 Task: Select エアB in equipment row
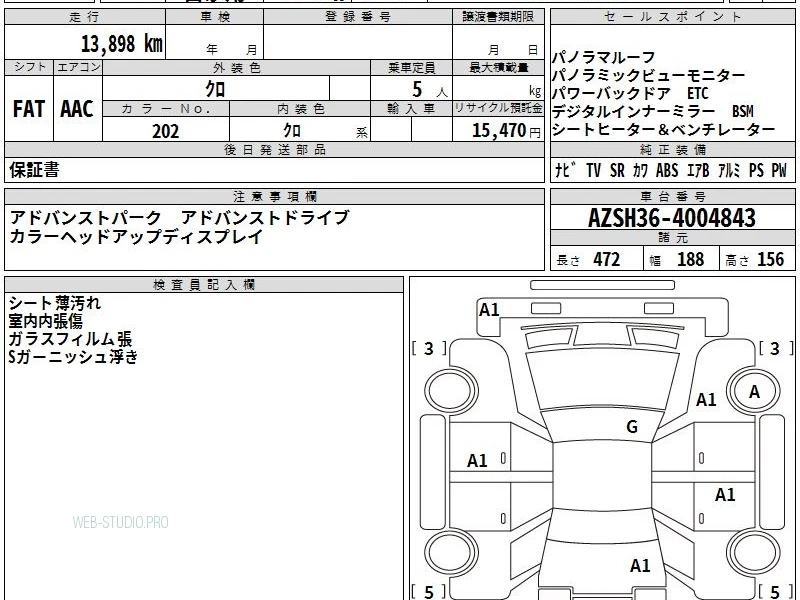(x=698, y=170)
